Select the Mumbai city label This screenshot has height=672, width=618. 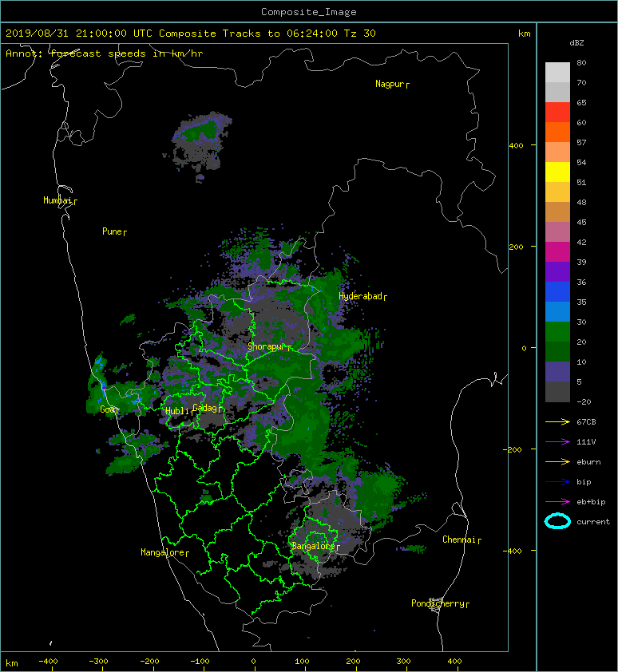[60, 200]
